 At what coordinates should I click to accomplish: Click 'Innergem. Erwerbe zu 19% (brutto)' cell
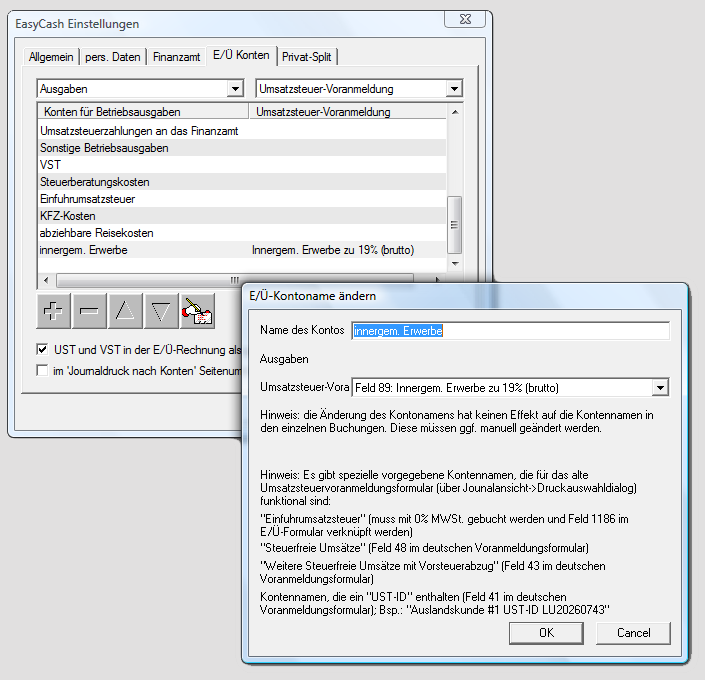pos(333,250)
